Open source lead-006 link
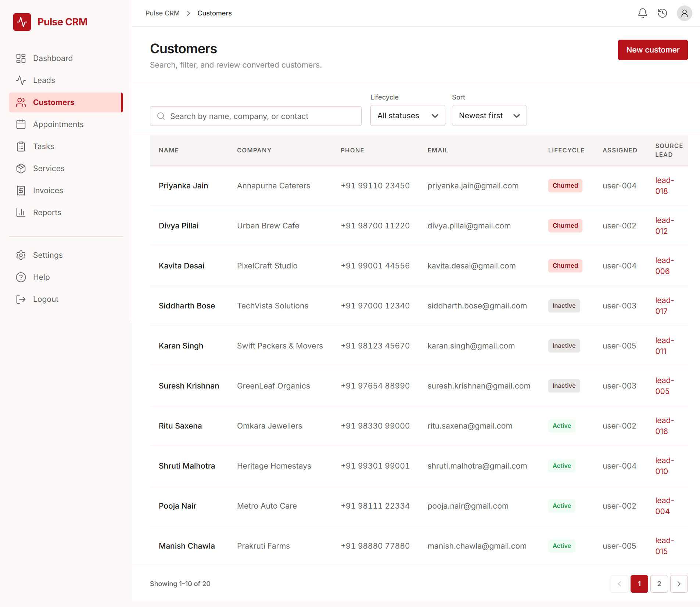The height and width of the screenshot is (607, 700). click(x=664, y=266)
